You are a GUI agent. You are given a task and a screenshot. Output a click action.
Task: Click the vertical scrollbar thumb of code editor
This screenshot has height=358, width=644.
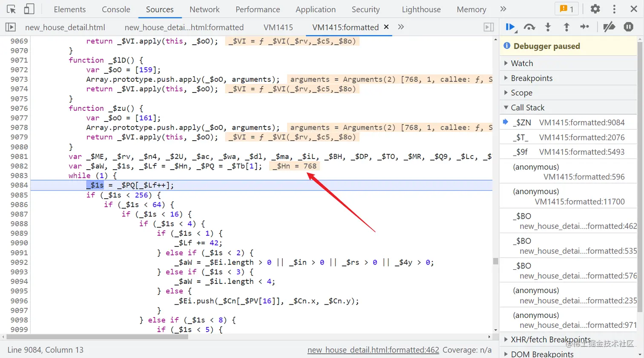(x=495, y=261)
